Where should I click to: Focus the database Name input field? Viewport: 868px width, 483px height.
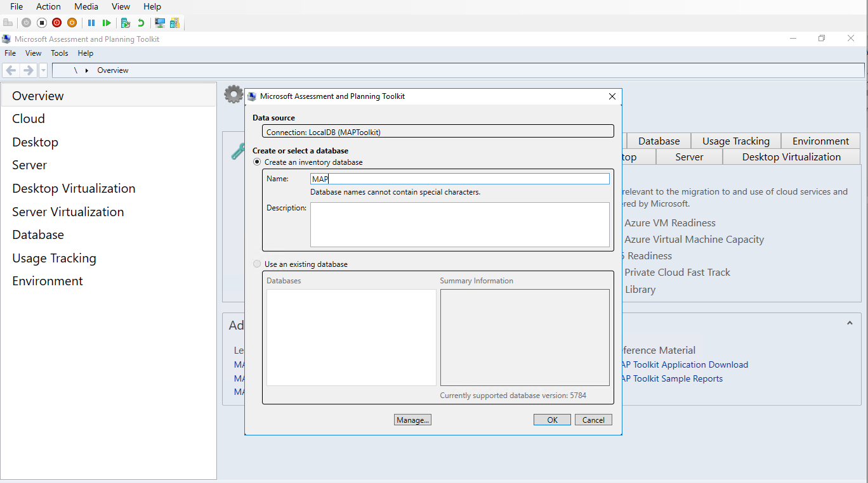pos(460,179)
